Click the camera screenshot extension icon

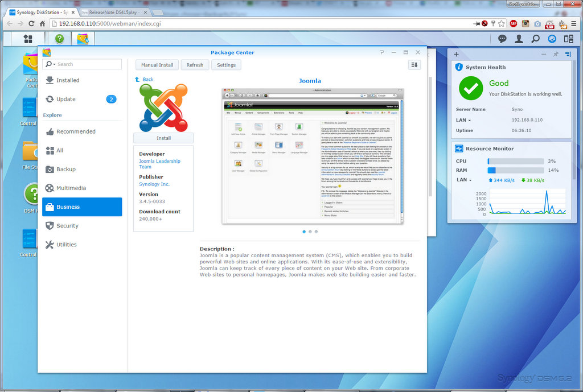point(537,23)
